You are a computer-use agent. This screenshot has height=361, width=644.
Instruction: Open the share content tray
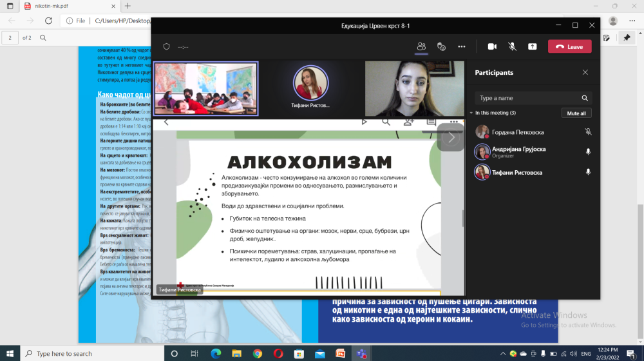(532, 46)
